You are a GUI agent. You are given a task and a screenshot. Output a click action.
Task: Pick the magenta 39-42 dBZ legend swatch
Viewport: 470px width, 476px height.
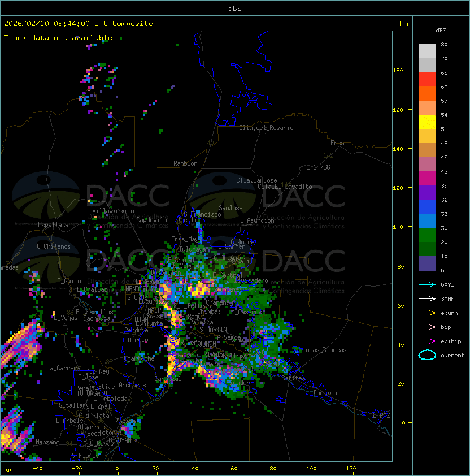(427, 179)
